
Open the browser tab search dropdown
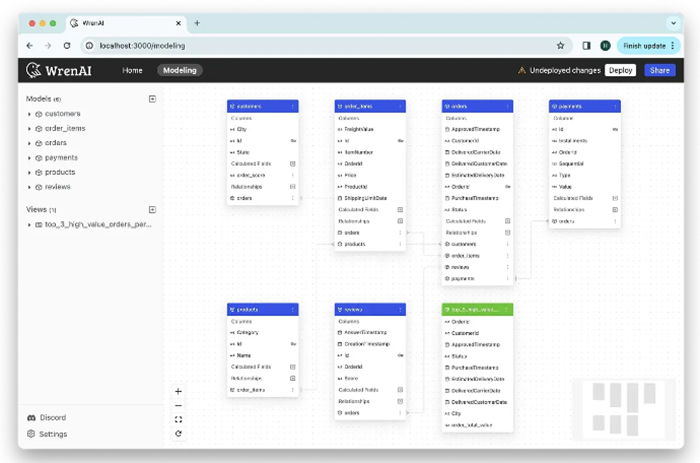671,22
